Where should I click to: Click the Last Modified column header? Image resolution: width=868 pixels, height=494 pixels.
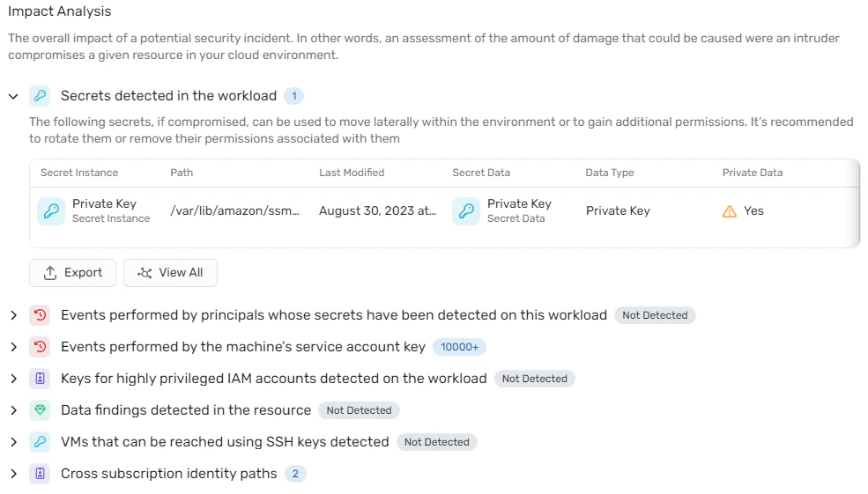click(x=352, y=173)
